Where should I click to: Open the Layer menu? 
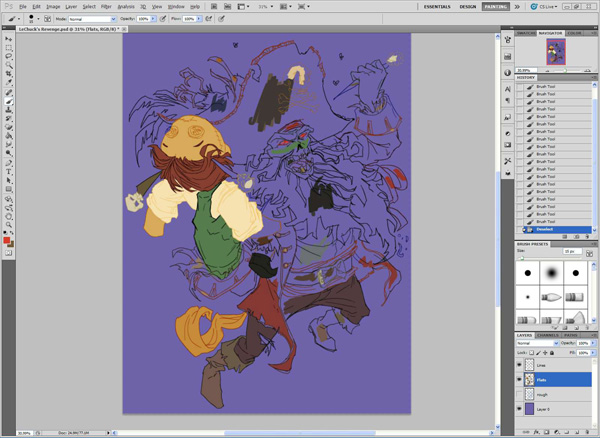(71, 7)
